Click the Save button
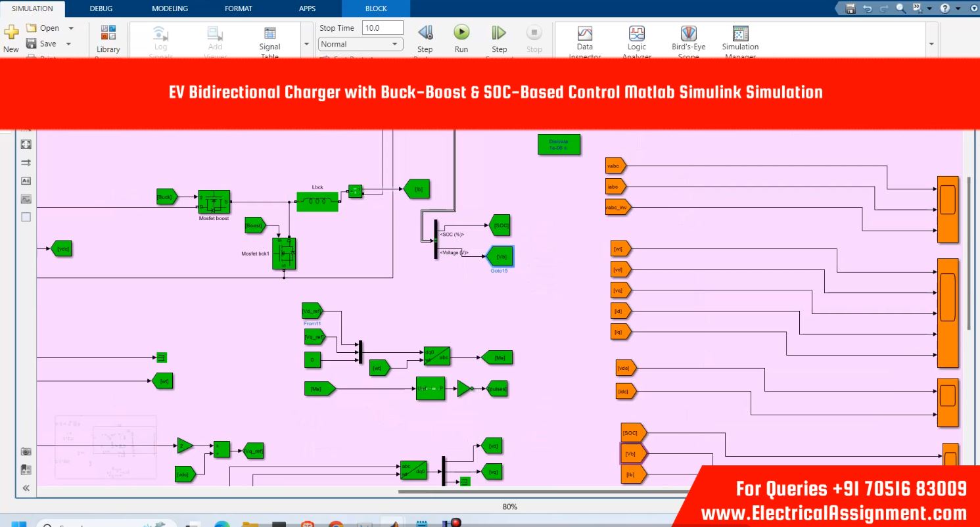The height and width of the screenshot is (527, 980). click(x=41, y=44)
